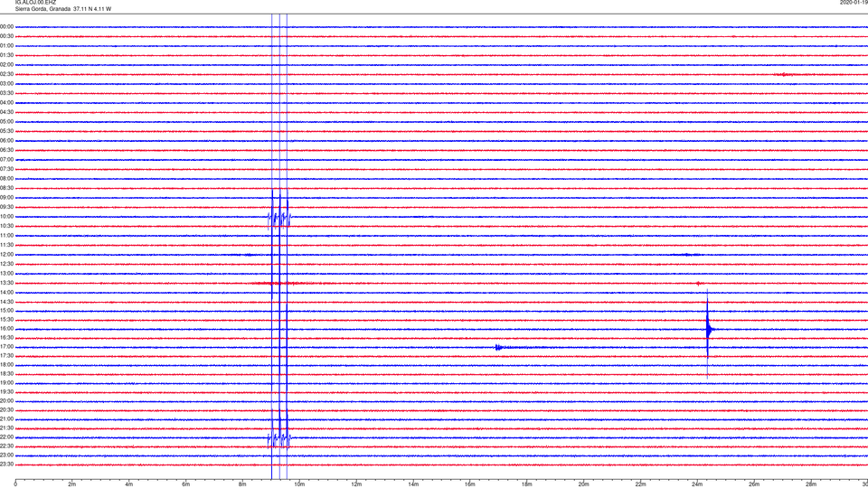The height and width of the screenshot is (488, 868).
Task: Click the '10m' tick label on time axis
Action: tap(299, 484)
